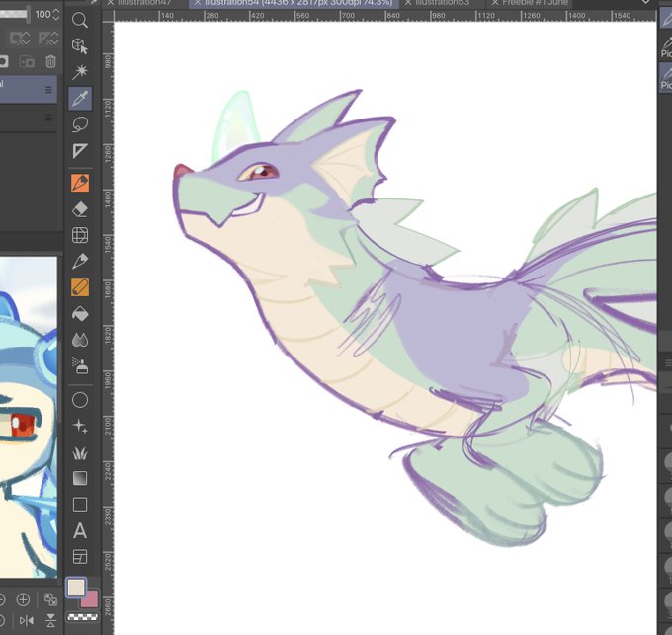Select the panel layout tool
Image resolution: width=672 pixels, height=635 pixels.
click(x=80, y=557)
